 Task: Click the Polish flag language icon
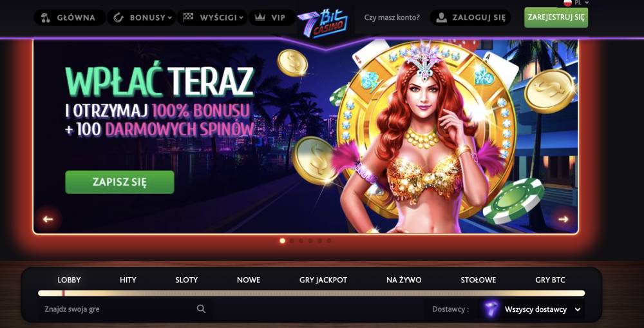[x=567, y=3]
